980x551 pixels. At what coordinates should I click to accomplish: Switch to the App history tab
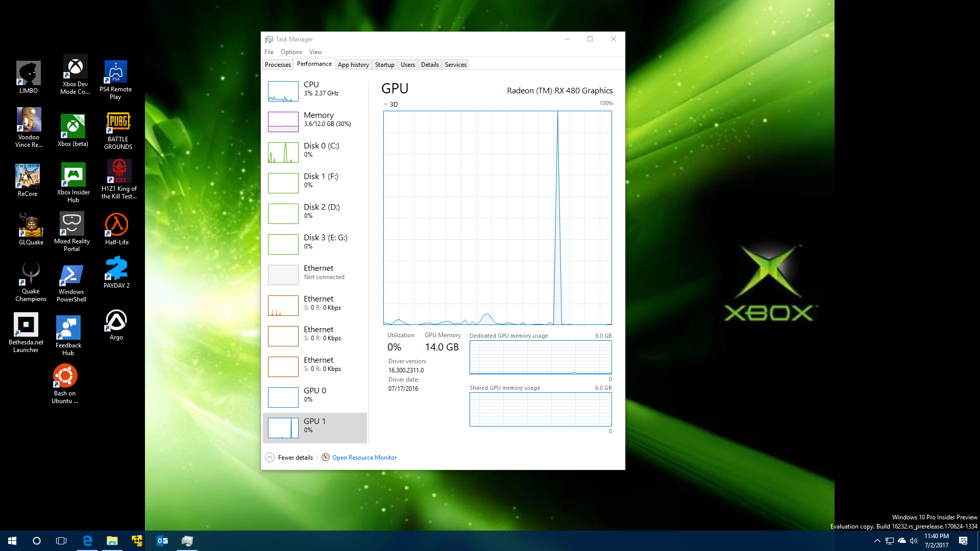(353, 65)
